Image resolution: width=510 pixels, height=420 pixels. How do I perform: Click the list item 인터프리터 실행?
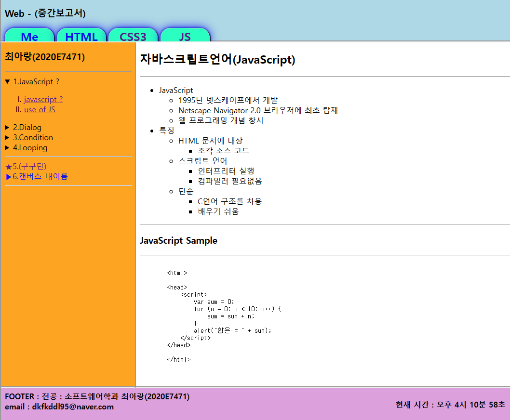226,171
